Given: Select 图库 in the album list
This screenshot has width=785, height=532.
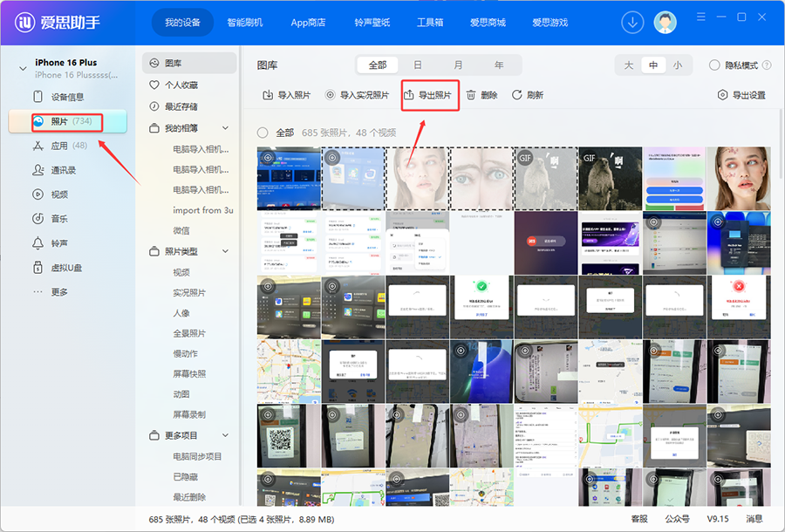Looking at the screenshot, I should 189,63.
